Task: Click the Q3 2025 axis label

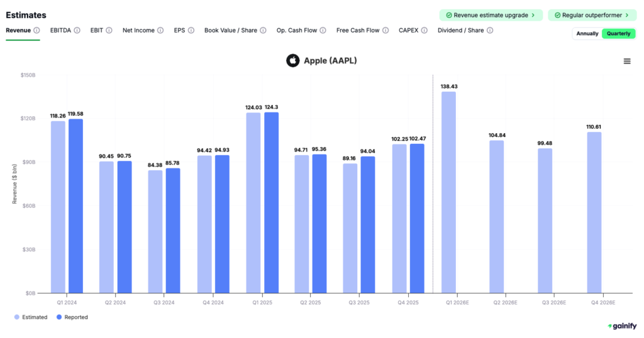Action: tap(359, 303)
